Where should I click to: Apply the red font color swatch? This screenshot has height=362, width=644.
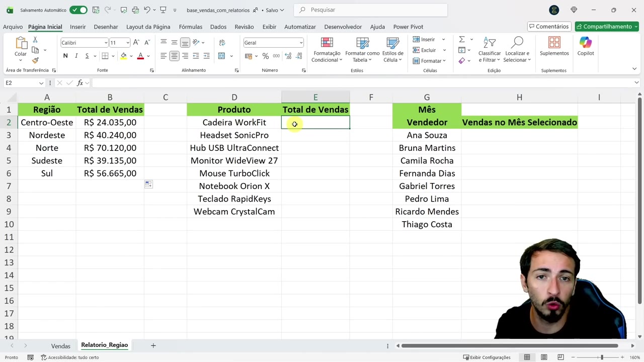pyautogui.click(x=140, y=56)
